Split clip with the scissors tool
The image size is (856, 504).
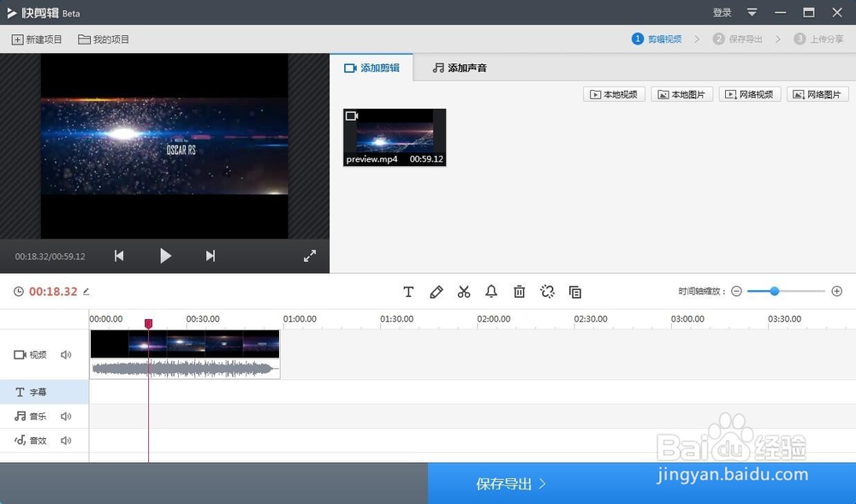(464, 292)
